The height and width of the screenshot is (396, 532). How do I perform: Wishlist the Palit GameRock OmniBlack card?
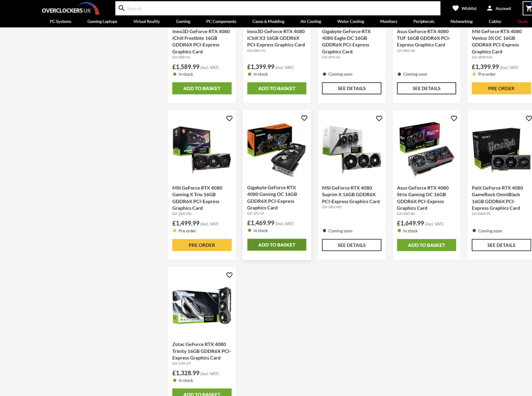(529, 118)
